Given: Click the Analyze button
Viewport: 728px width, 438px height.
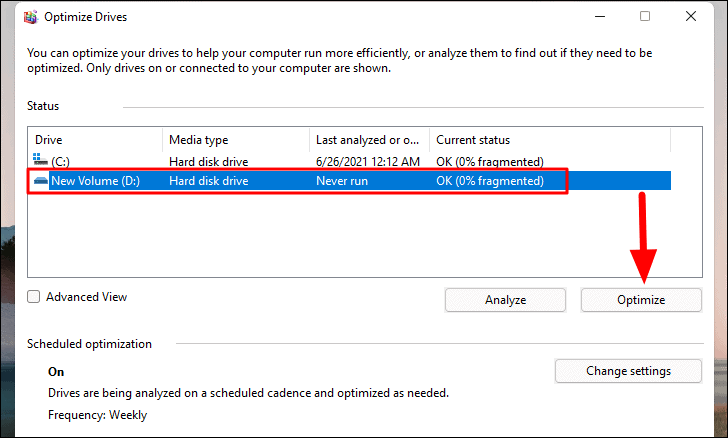Looking at the screenshot, I should point(505,300).
